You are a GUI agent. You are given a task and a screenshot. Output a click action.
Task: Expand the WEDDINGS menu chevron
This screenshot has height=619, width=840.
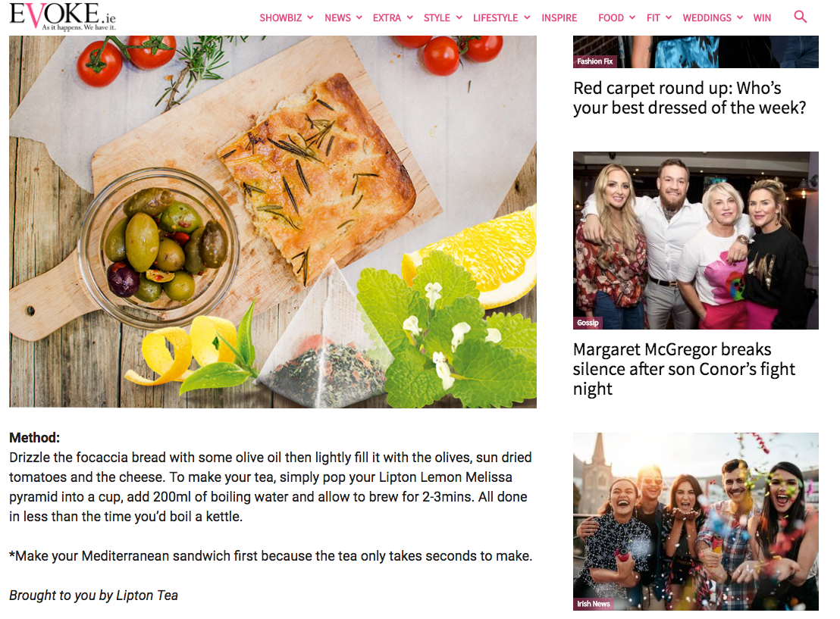coord(740,17)
